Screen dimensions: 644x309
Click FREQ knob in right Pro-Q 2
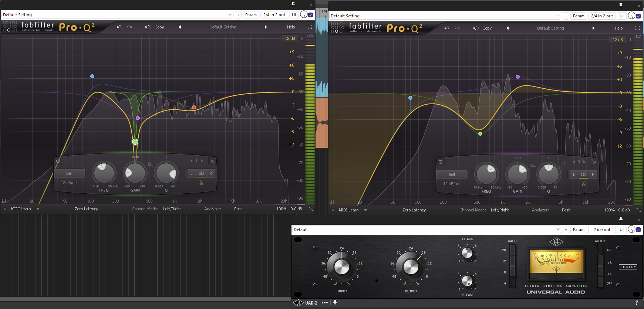coord(486,174)
